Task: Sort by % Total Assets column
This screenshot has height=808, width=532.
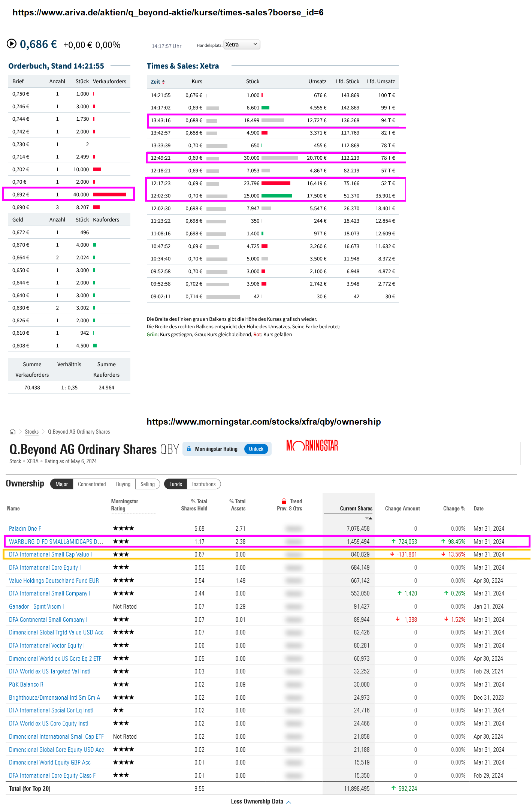Action: [238, 505]
